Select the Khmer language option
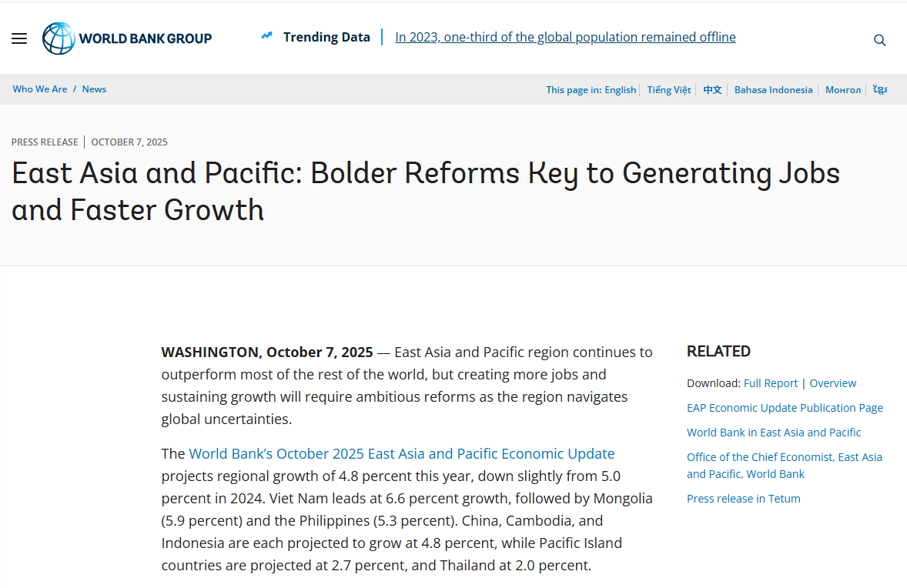The image size is (907, 588). point(879,90)
